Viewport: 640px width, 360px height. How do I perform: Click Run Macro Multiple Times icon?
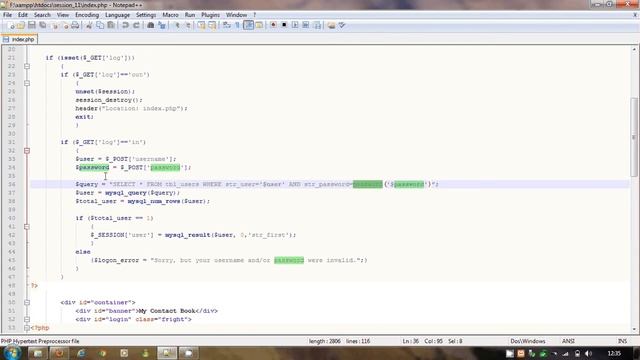305,25
